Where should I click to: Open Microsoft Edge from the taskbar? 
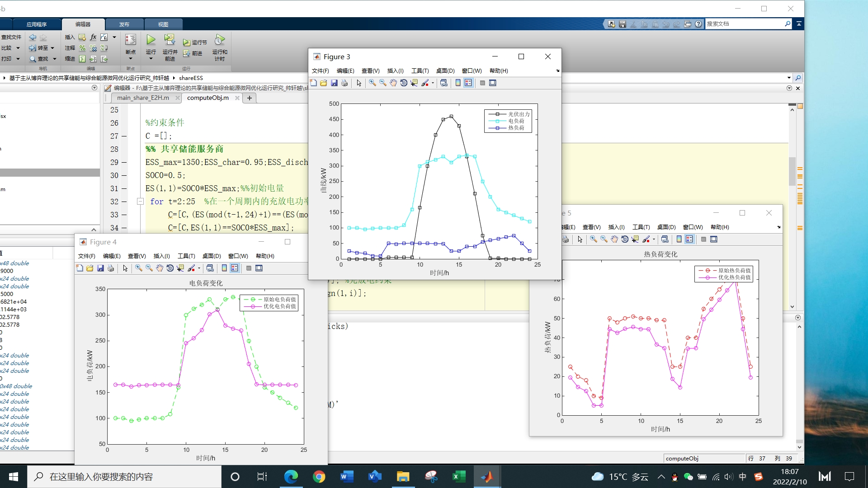[291, 477]
